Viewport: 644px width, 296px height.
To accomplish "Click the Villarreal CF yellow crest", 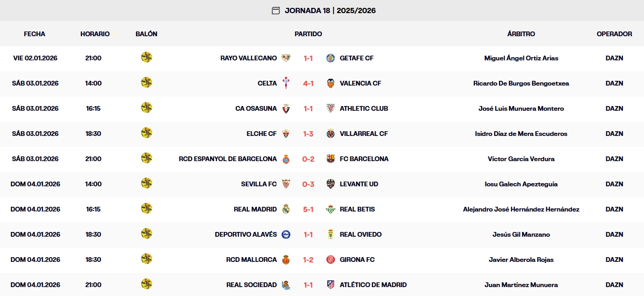I will coord(330,134).
